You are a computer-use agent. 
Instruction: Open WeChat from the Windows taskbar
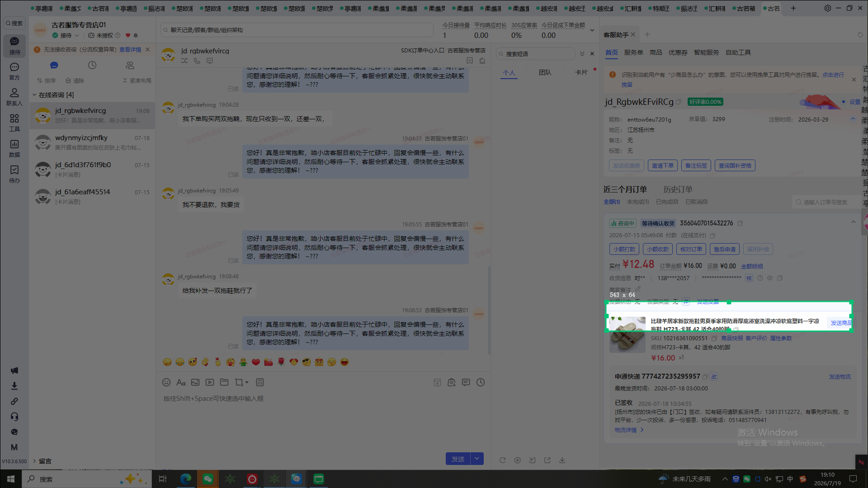(x=208, y=479)
